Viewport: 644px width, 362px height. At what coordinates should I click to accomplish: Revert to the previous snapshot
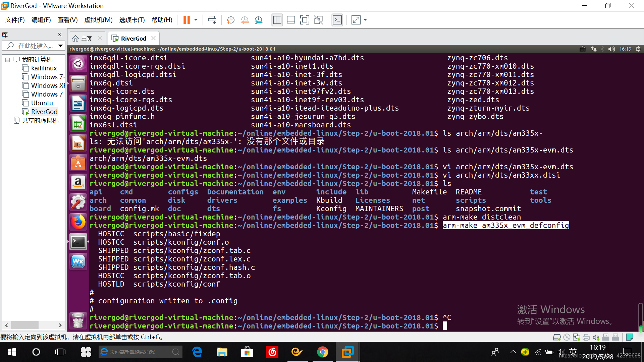[245, 20]
